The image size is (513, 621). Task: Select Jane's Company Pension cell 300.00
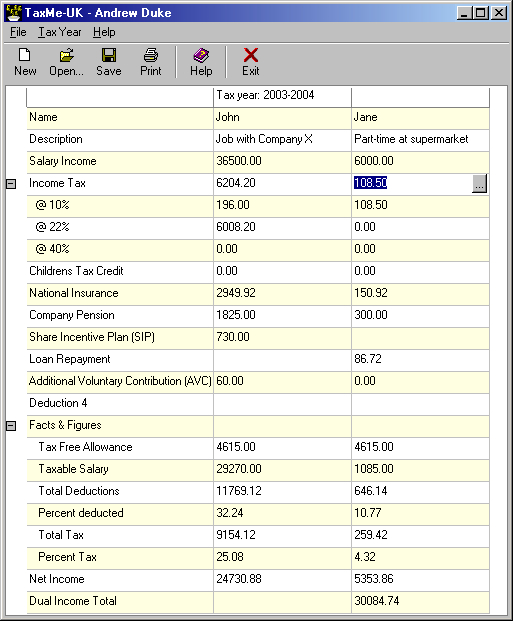point(420,316)
